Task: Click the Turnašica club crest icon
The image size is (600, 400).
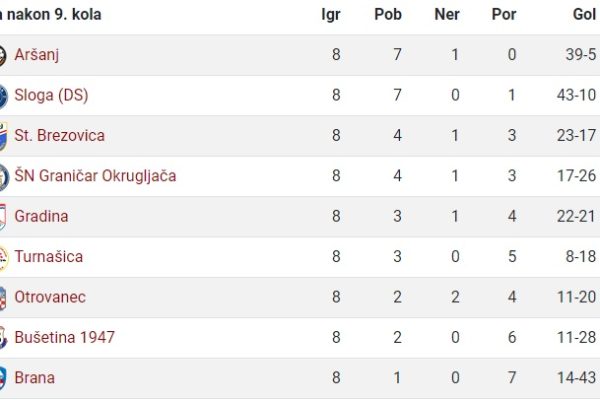Action: coord(3,258)
